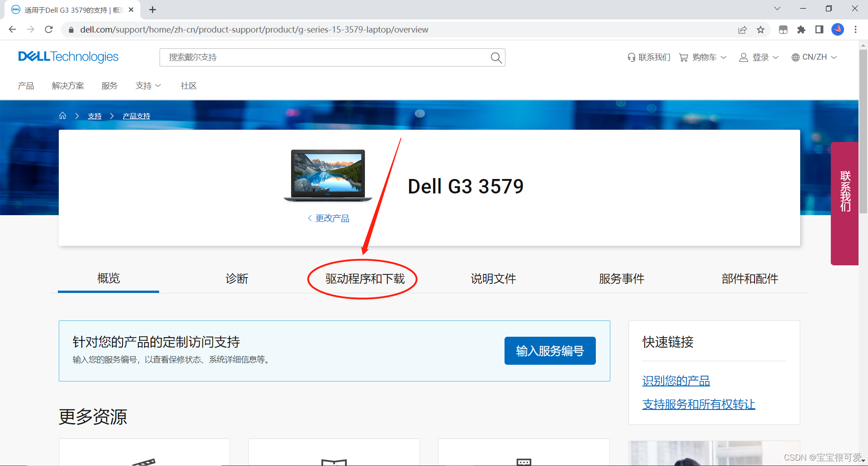The height and width of the screenshot is (466, 868).
Task: Click the 支持 breadcrumb link
Action: [94, 116]
